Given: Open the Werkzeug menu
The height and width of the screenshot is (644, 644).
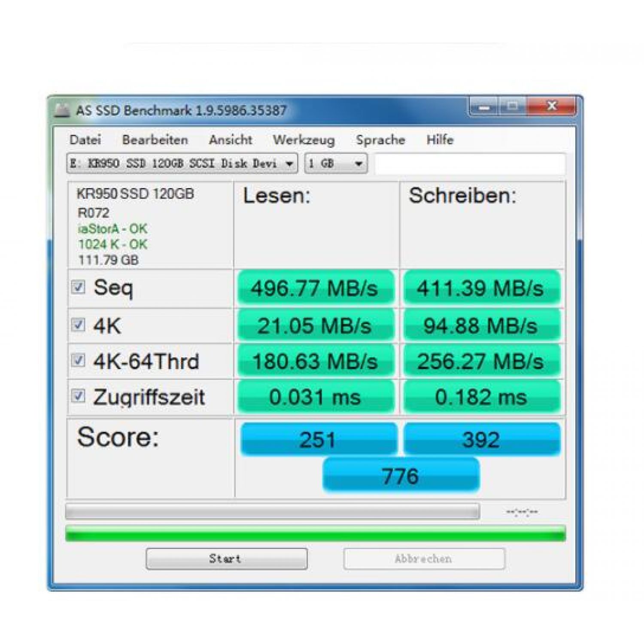Looking at the screenshot, I should tap(304, 140).
